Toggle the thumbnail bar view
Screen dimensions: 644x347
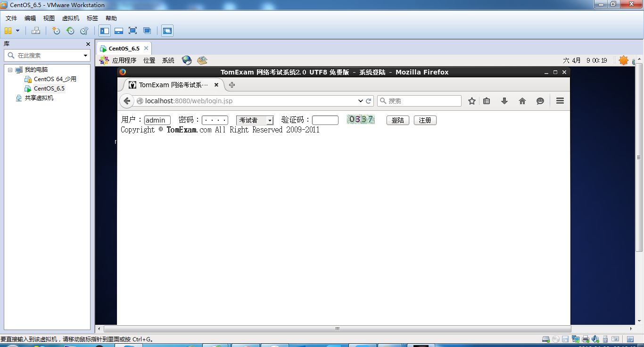pyautogui.click(x=119, y=31)
